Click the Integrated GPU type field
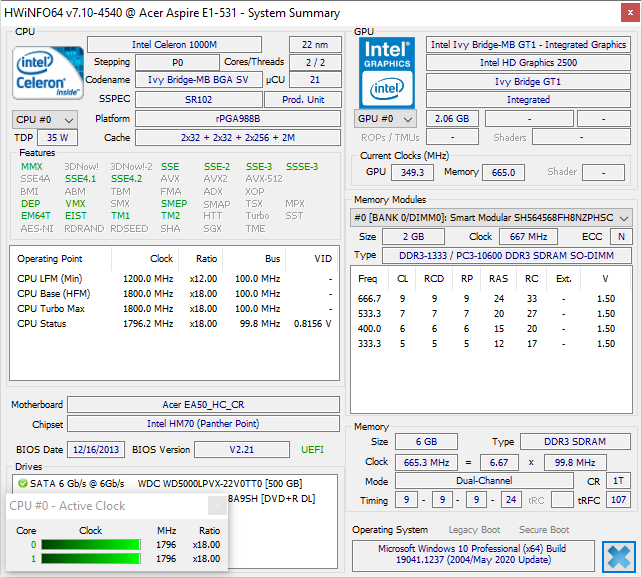642x578 pixels. point(528,99)
